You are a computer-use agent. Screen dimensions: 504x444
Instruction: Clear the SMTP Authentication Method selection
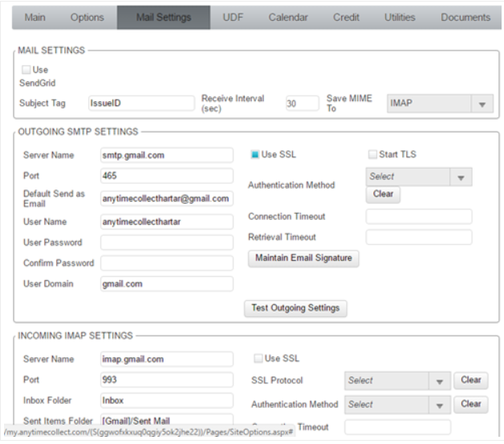[383, 194]
